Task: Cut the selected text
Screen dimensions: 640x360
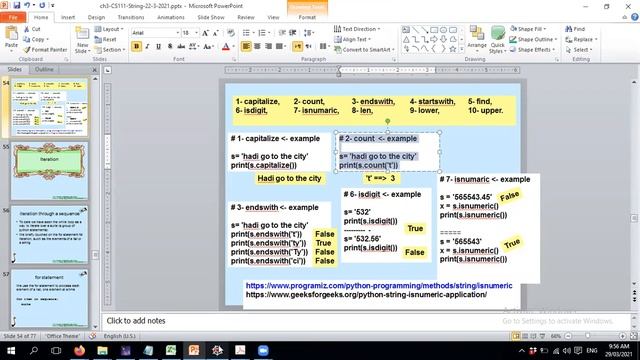Action: click(x=32, y=29)
